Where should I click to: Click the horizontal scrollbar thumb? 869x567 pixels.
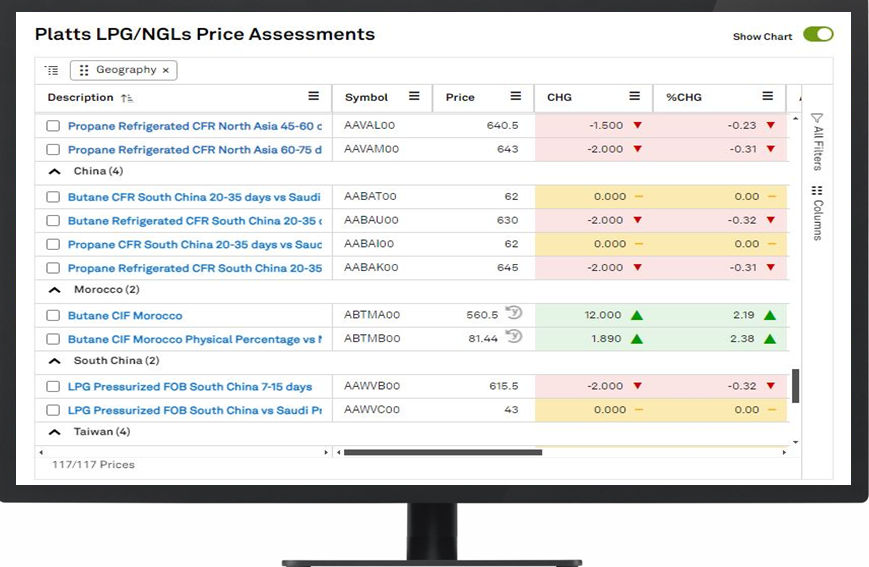[443, 452]
